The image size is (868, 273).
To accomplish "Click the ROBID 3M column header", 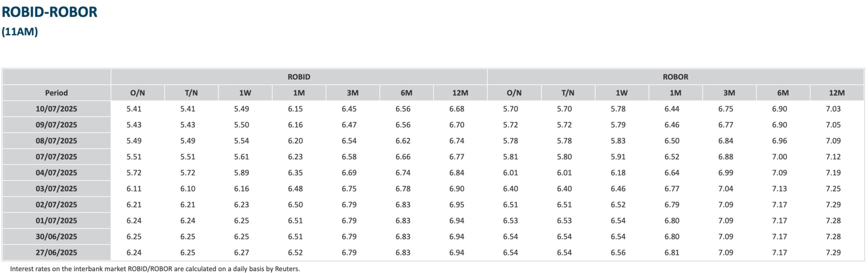I will coord(353,93).
